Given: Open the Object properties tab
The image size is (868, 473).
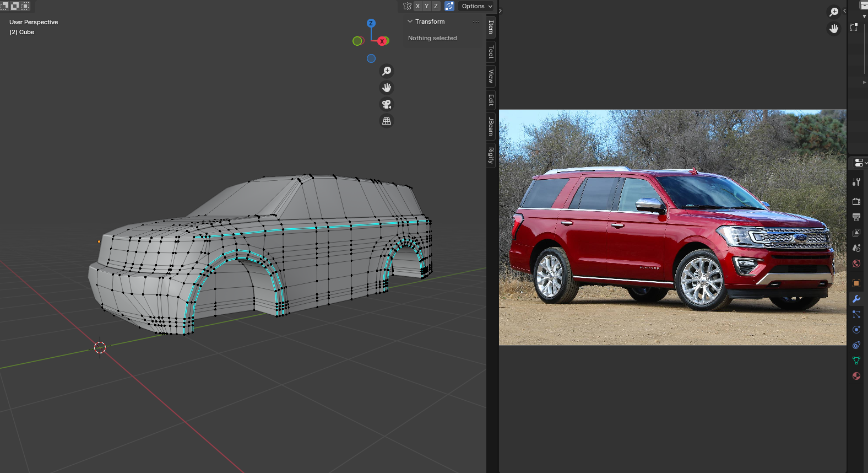Looking at the screenshot, I should coord(856,283).
